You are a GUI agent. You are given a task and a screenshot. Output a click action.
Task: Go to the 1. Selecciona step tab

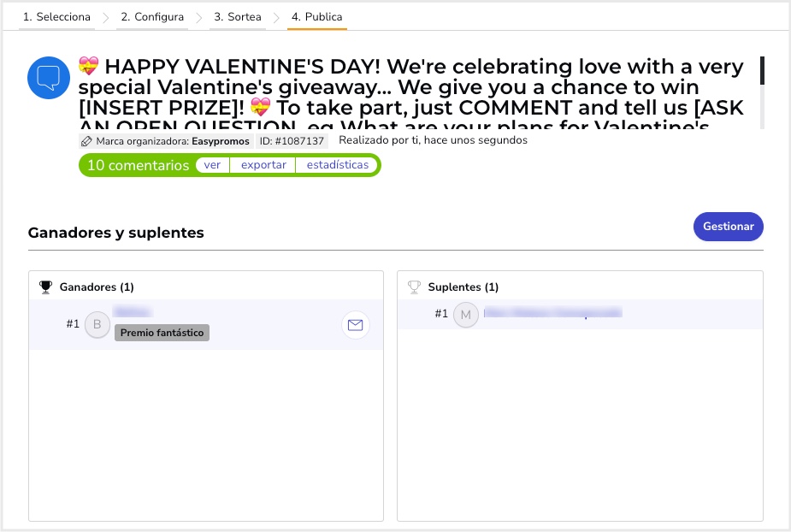pyautogui.click(x=56, y=17)
